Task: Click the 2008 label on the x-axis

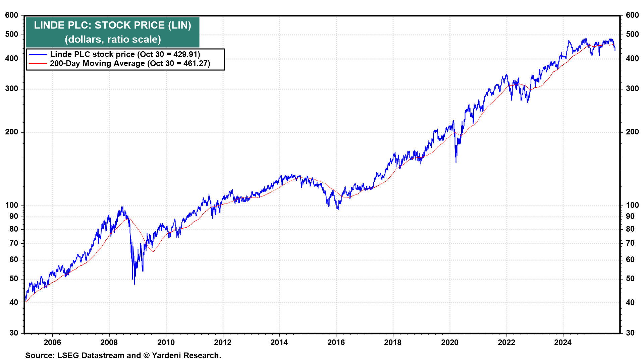Action: point(109,342)
